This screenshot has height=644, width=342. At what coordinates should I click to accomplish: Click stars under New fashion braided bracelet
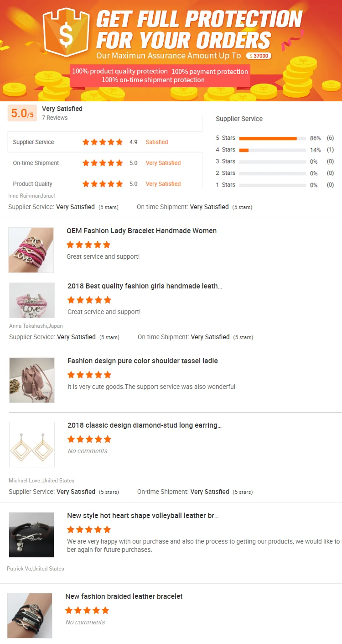click(87, 610)
